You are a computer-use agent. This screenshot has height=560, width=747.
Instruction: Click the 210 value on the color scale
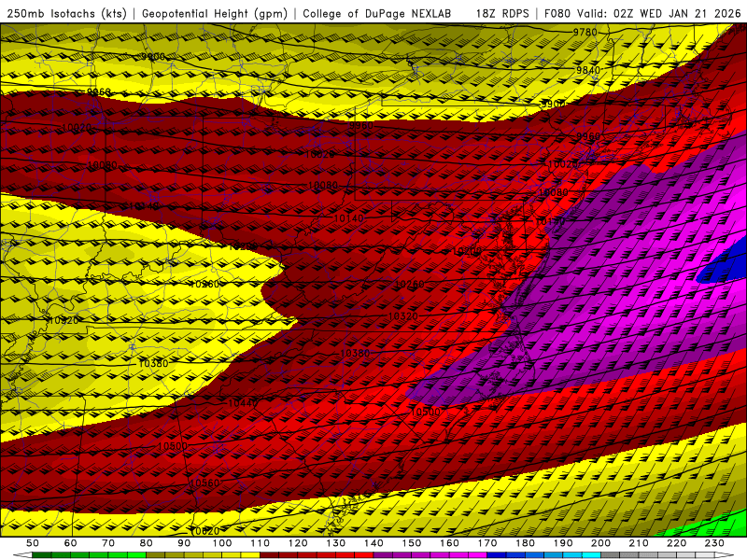point(639,543)
